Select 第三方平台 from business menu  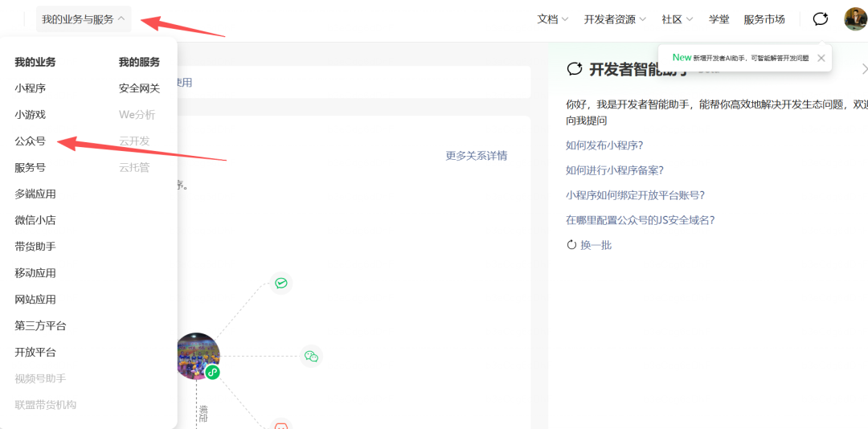40,325
